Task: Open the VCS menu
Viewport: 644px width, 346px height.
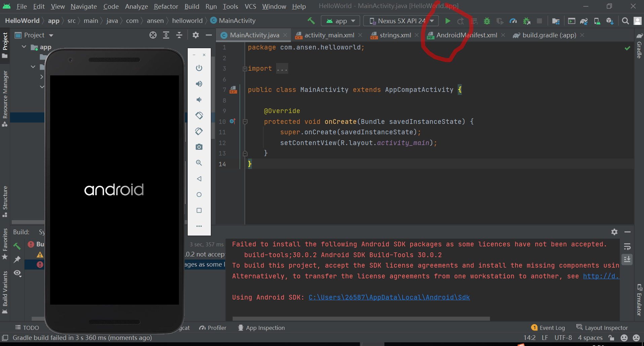Action: pos(250,6)
